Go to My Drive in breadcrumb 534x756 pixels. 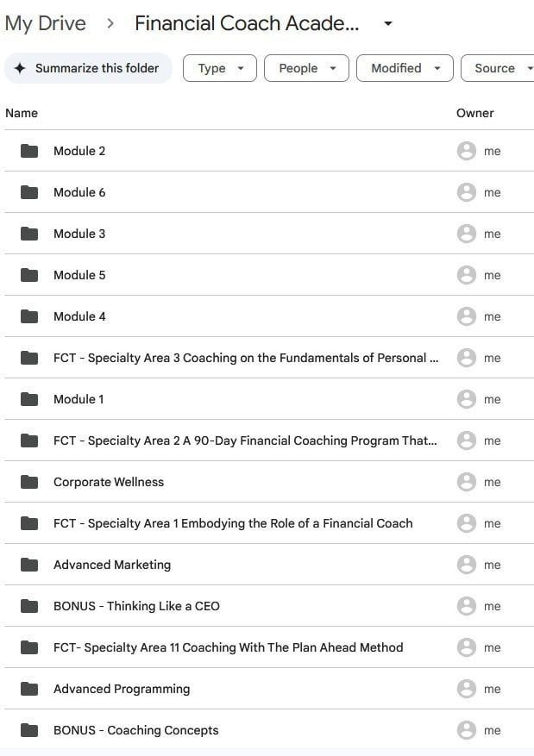(45, 23)
